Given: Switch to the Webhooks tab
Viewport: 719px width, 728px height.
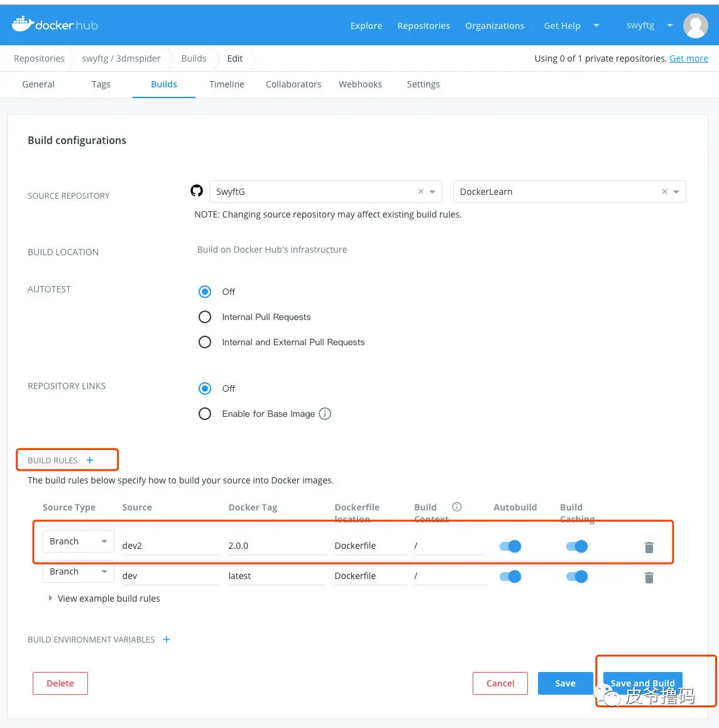Looking at the screenshot, I should tap(360, 84).
